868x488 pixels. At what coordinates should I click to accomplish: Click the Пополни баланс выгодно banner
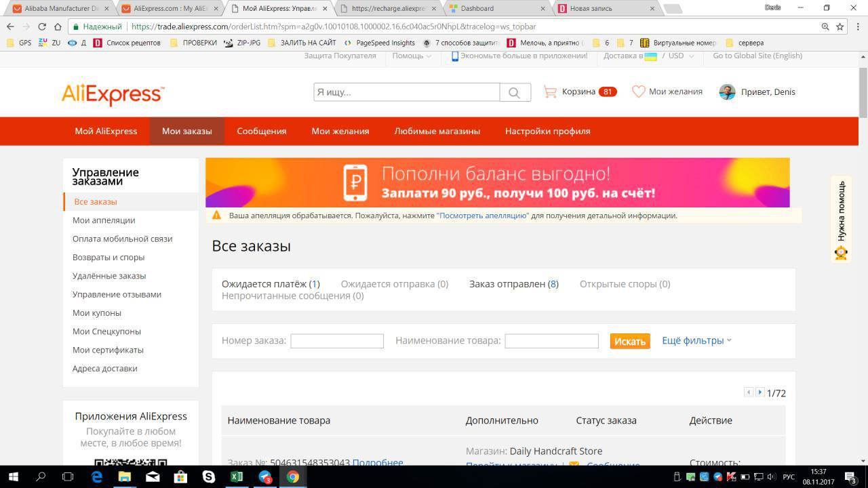click(x=498, y=182)
